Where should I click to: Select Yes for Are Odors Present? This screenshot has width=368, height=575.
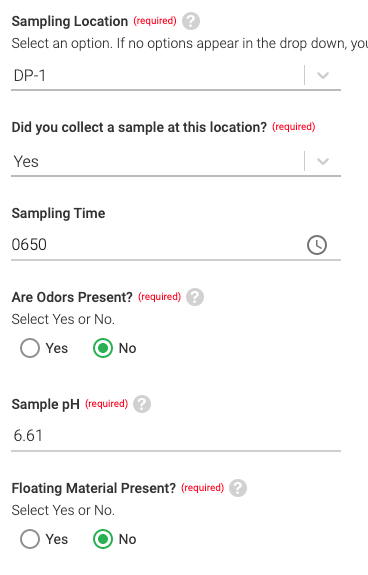[x=30, y=348]
